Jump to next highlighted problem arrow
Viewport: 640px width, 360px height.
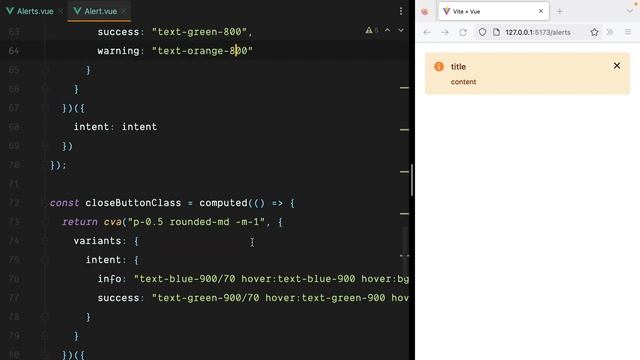click(401, 30)
